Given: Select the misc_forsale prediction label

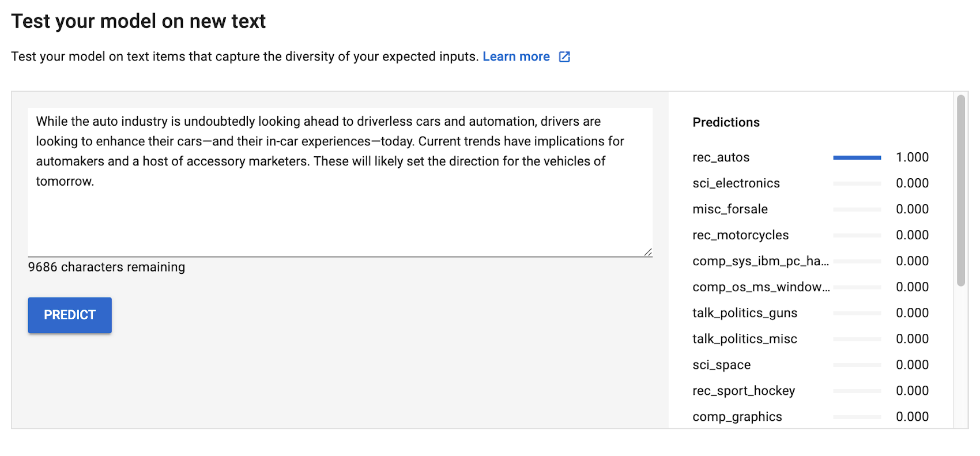Looking at the screenshot, I should click(730, 209).
